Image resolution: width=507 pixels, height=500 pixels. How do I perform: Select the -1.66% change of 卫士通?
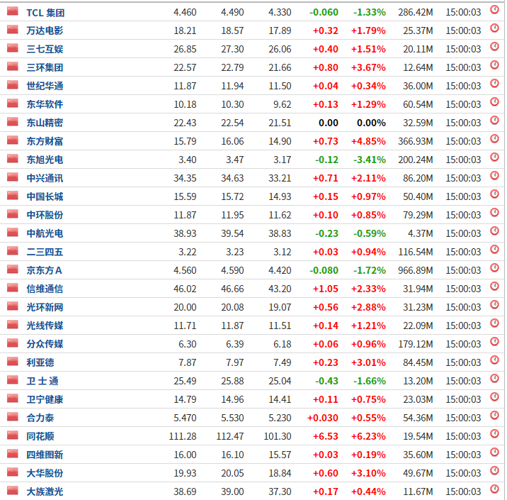(x=370, y=381)
